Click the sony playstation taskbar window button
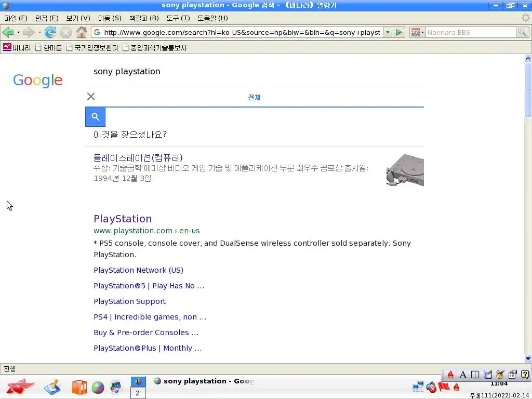The width and height of the screenshot is (532, 399). [204, 381]
